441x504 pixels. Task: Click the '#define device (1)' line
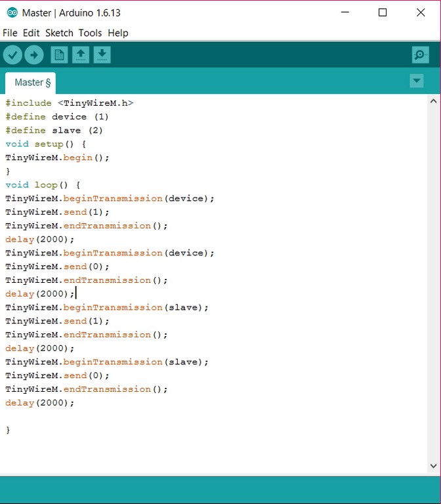(57, 117)
